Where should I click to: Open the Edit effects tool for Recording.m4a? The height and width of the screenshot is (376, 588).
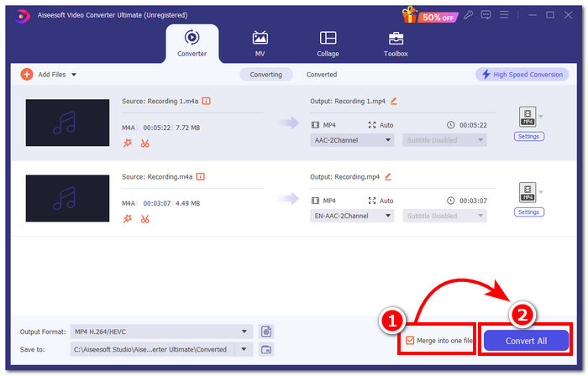(128, 219)
